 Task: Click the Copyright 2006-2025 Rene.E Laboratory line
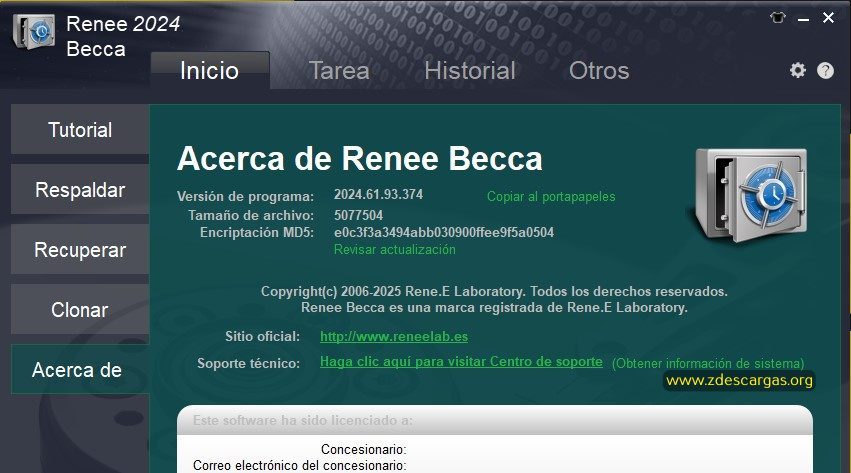[494, 291]
